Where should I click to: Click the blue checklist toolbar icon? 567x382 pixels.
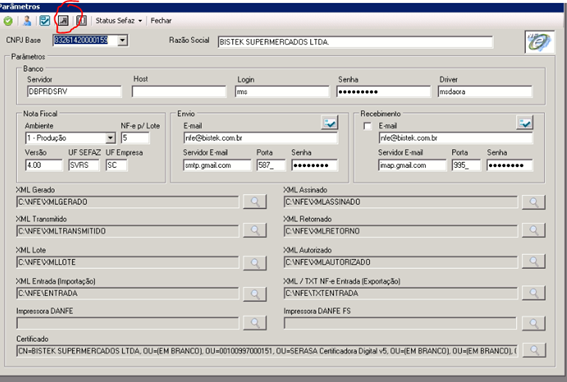45,21
